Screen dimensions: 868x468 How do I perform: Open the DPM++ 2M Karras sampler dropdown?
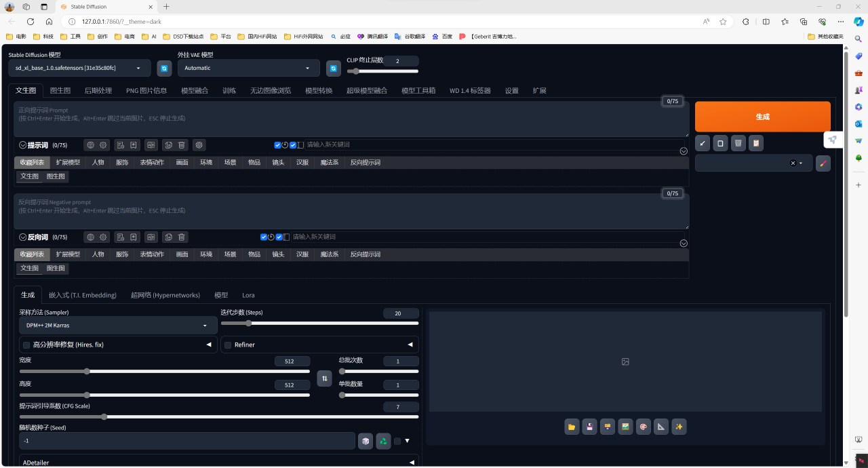tap(118, 325)
